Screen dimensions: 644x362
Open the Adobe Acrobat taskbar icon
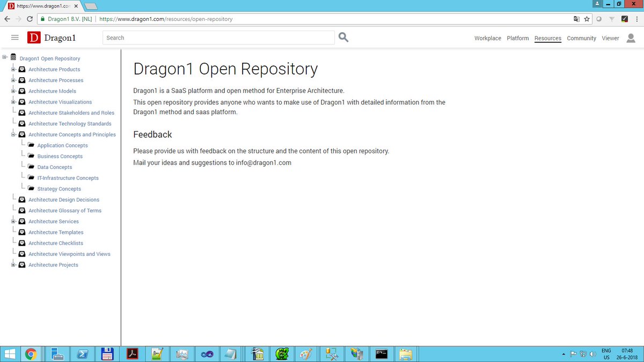coord(133,354)
